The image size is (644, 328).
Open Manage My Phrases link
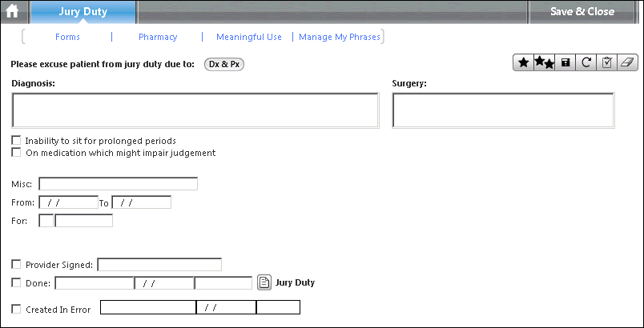[340, 37]
